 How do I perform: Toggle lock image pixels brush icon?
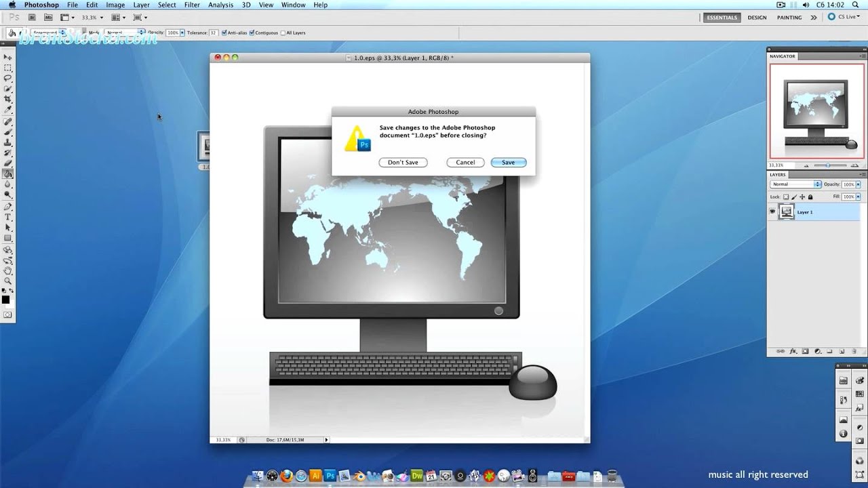point(794,197)
